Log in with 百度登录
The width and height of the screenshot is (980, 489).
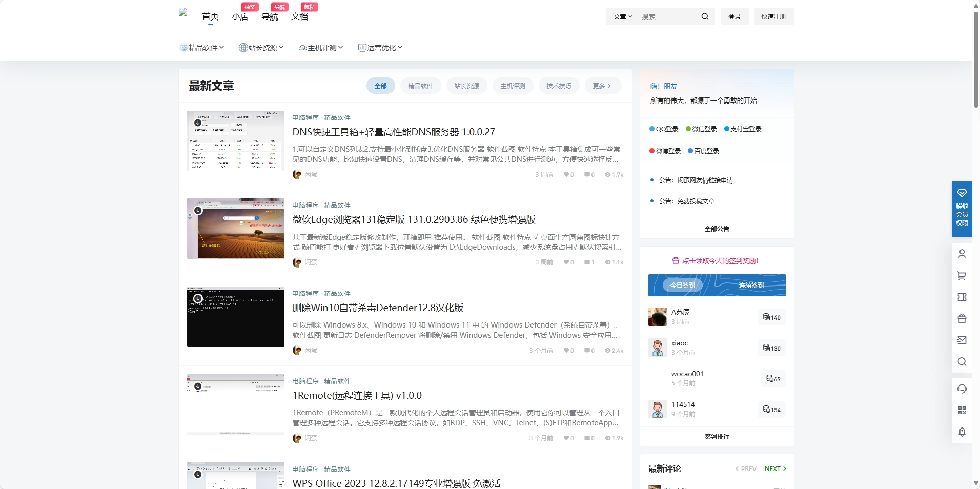703,151
